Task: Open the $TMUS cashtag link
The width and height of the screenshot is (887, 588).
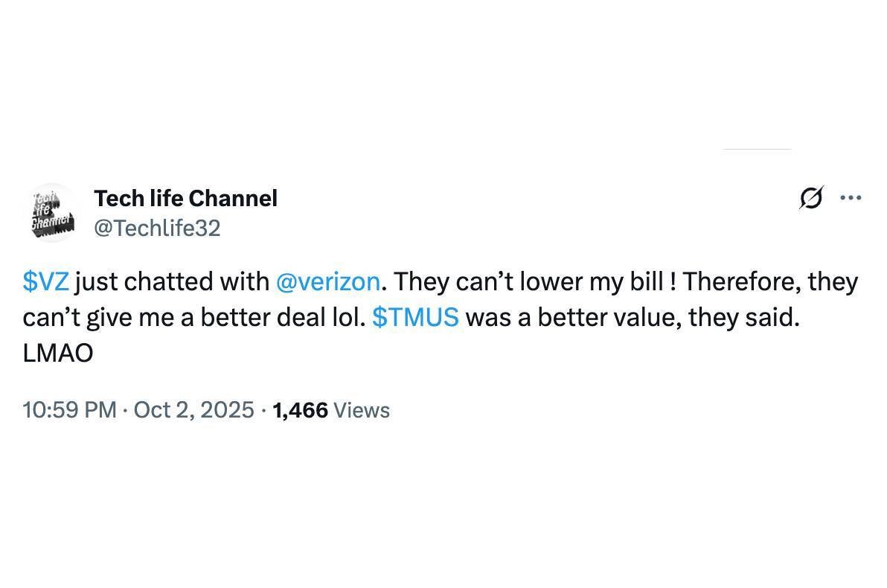Action: click(x=415, y=317)
